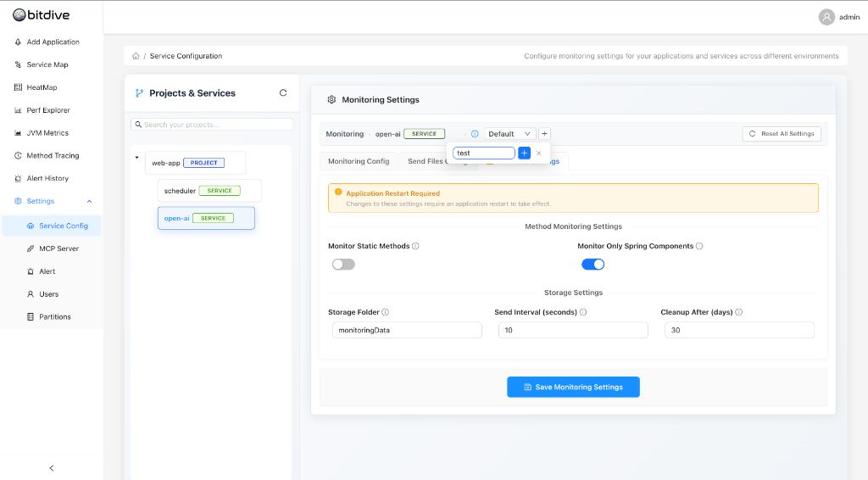Click the profile name field containing test
This screenshot has height=480, width=868.
coord(484,153)
